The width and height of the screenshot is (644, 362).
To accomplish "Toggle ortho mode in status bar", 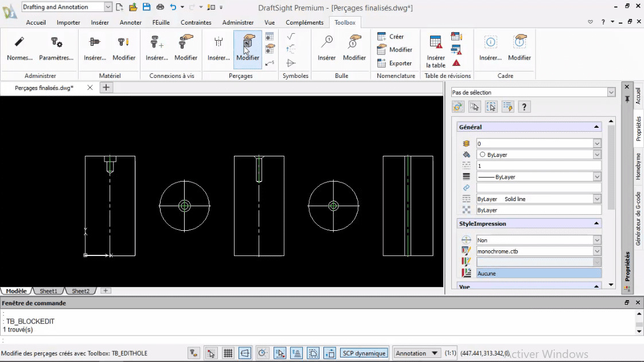I will click(245, 353).
